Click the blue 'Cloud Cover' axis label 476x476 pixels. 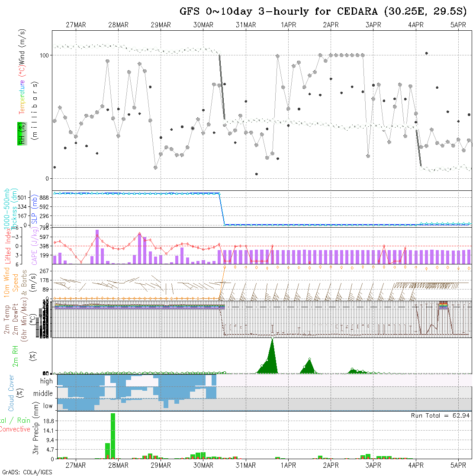coord(12,393)
